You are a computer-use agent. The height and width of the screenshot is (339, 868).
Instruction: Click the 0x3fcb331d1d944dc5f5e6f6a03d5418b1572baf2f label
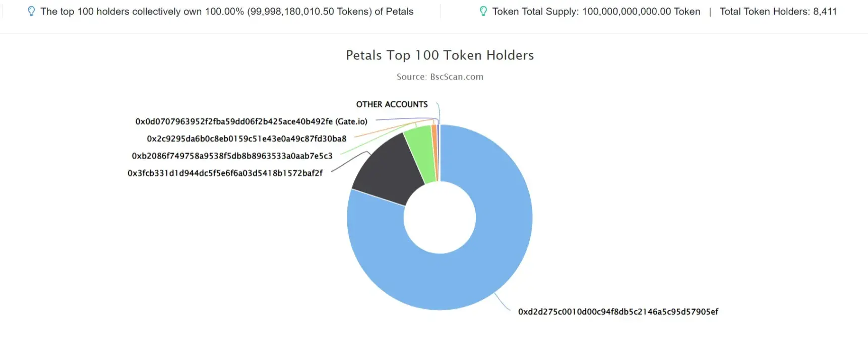(225, 173)
